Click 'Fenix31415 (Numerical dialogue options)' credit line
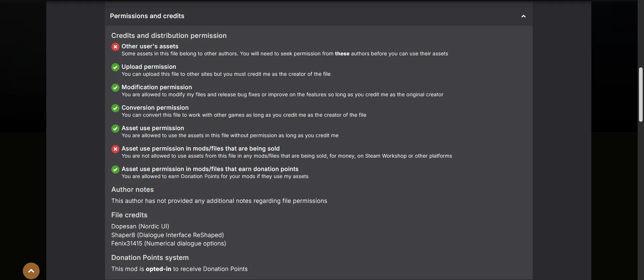Viewport: 644px width, 280px height. (x=168, y=243)
